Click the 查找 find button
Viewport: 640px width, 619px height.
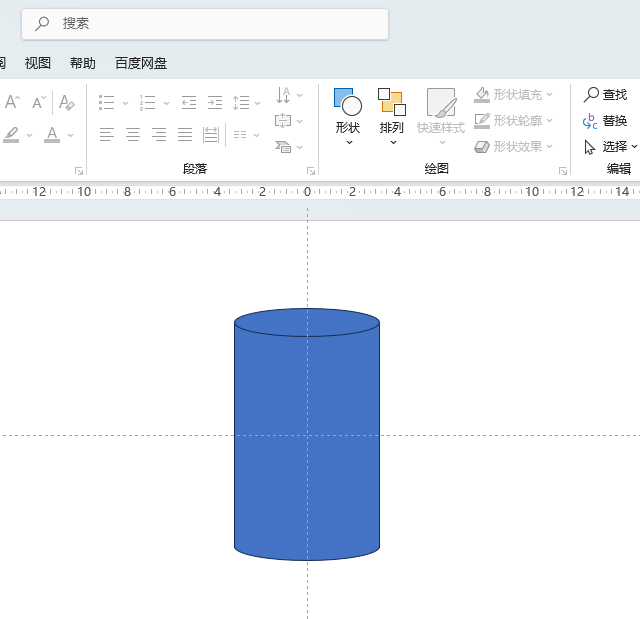[x=605, y=95]
